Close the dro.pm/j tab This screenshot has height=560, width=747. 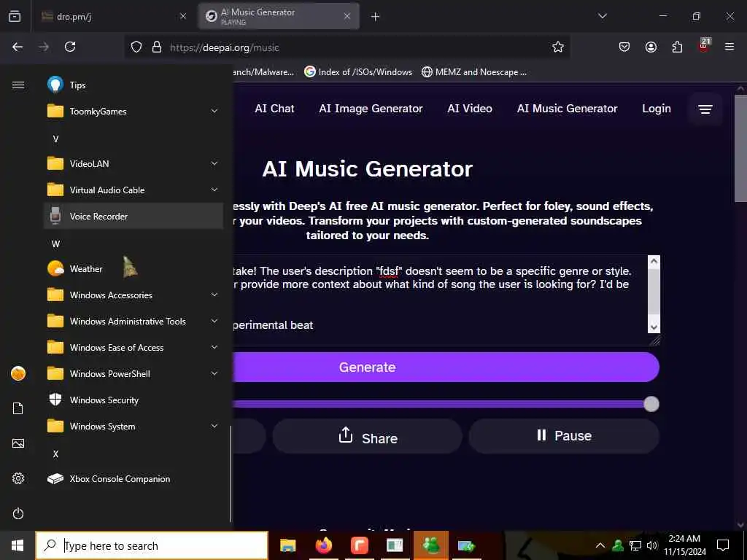tap(183, 16)
